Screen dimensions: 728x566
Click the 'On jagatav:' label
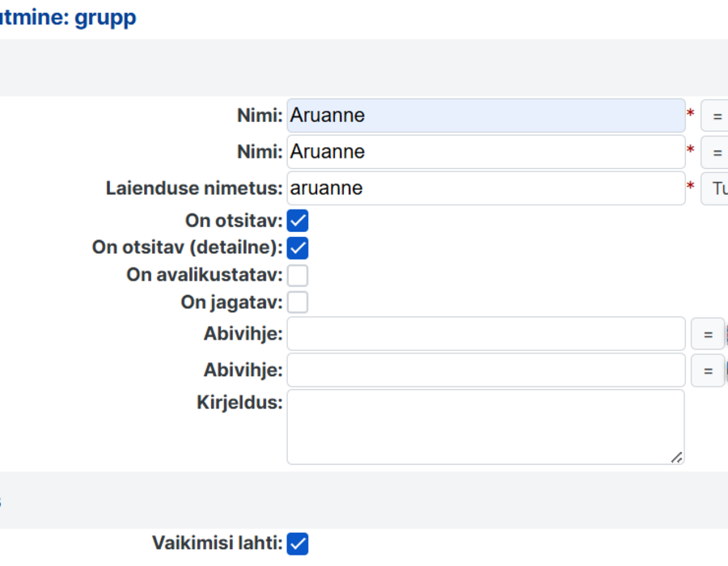click(231, 302)
